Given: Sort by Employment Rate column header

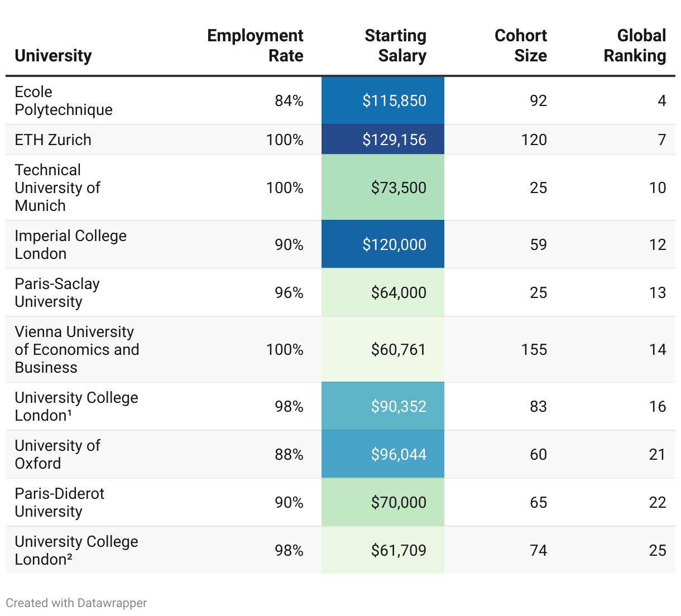Looking at the screenshot, I should pyautogui.click(x=255, y=46).
